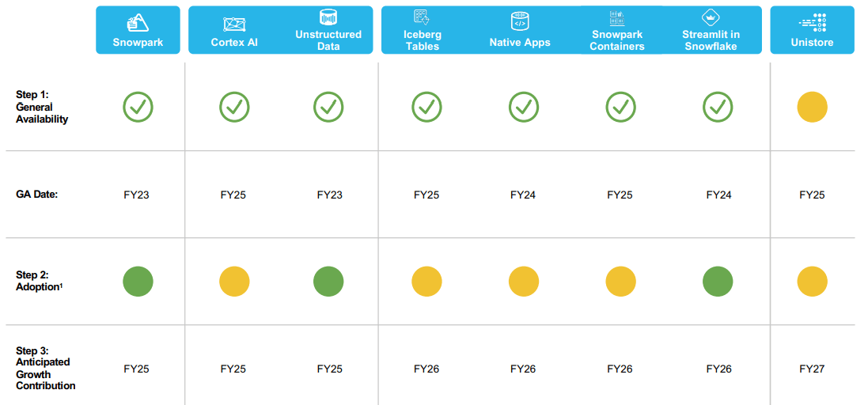Click Cortex AI's General Availability checkmark

pyautogui.click(x=234, y=107)
